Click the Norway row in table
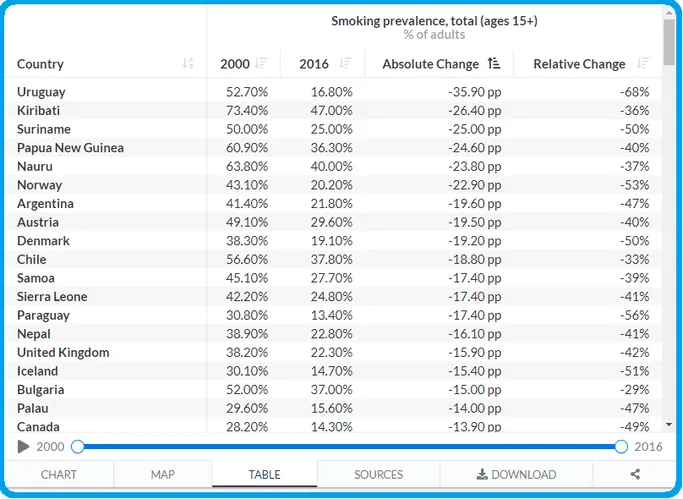This screenshot has width=683, height=499. (333, 185)
